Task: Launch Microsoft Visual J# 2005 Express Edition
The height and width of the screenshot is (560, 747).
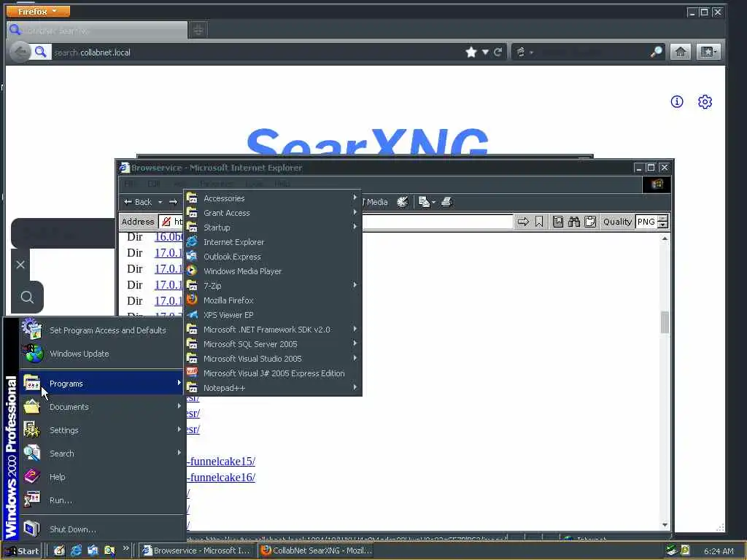Action: click(x=273, y=373)
